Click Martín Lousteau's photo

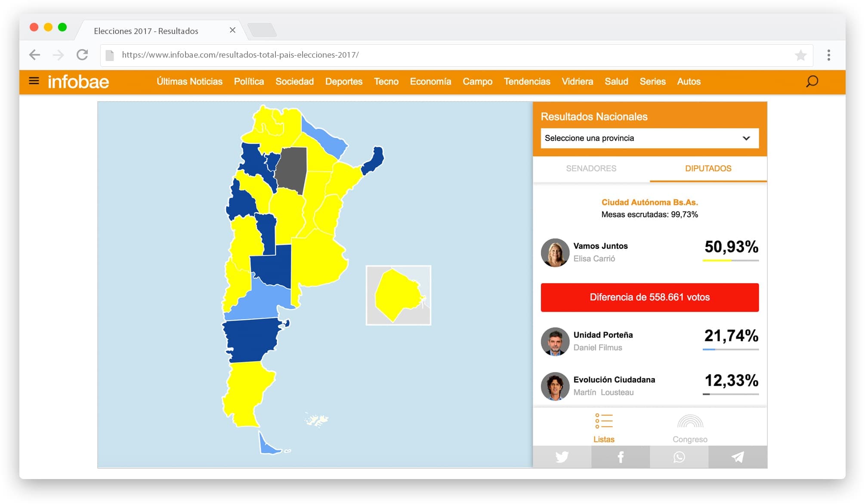(x=555, y=386)
